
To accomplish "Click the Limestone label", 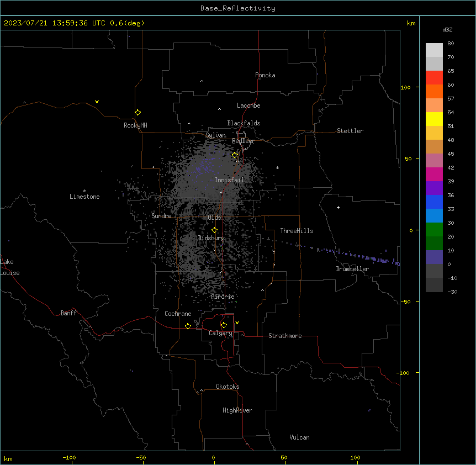I will coord(84,197).
